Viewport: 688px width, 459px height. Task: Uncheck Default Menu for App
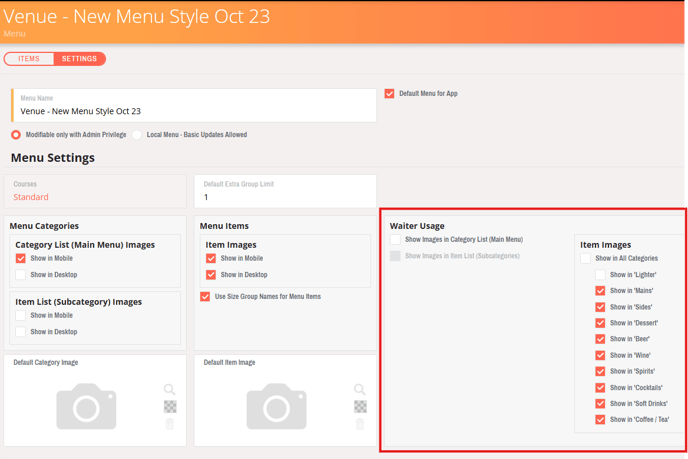pyautogui.click(x=390, y=94)
